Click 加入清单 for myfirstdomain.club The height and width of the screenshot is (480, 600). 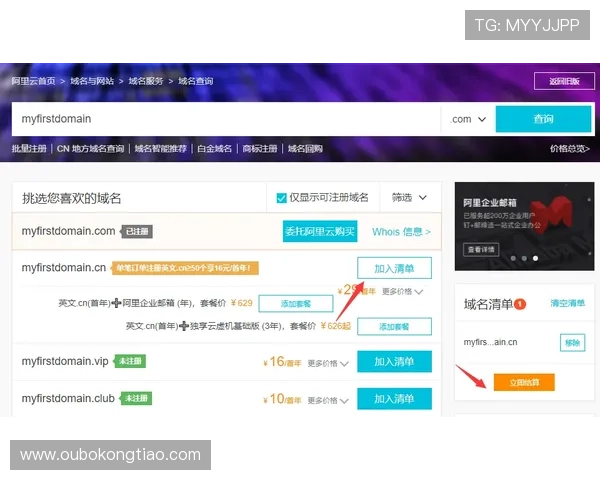[x=394, y=399]
